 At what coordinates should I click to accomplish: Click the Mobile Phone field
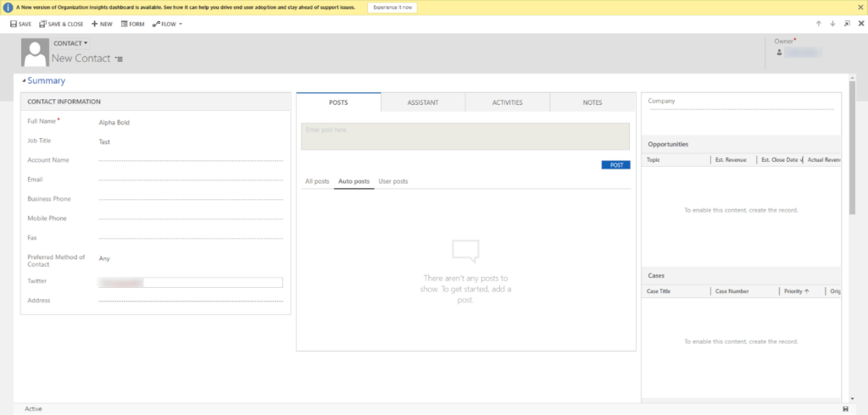(191, 219)
